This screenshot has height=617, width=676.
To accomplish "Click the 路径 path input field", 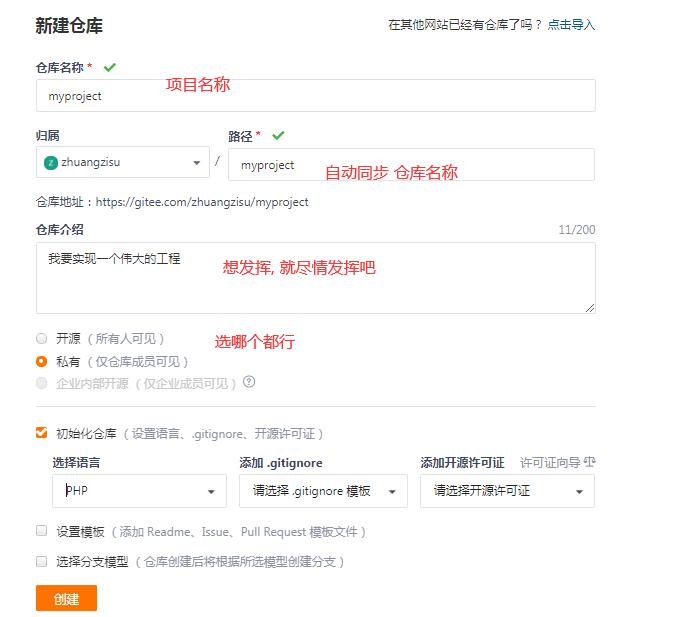I will (x=411, y=165).
